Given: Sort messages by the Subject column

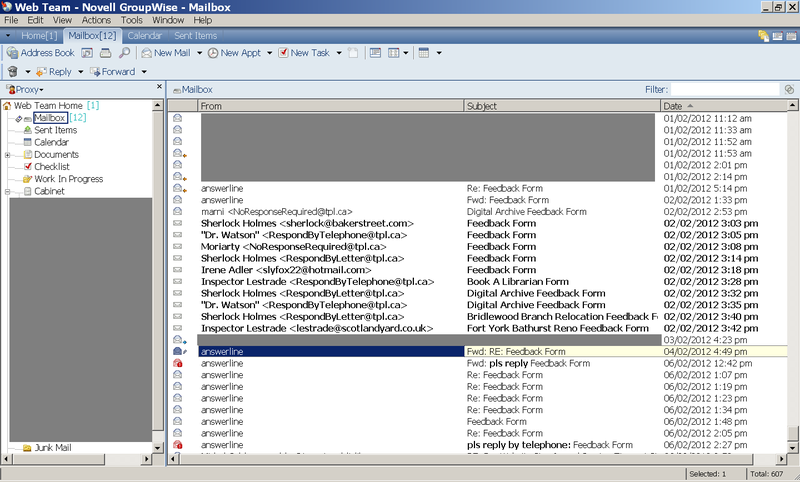Looking at the screenshot, I should [560, 105].
